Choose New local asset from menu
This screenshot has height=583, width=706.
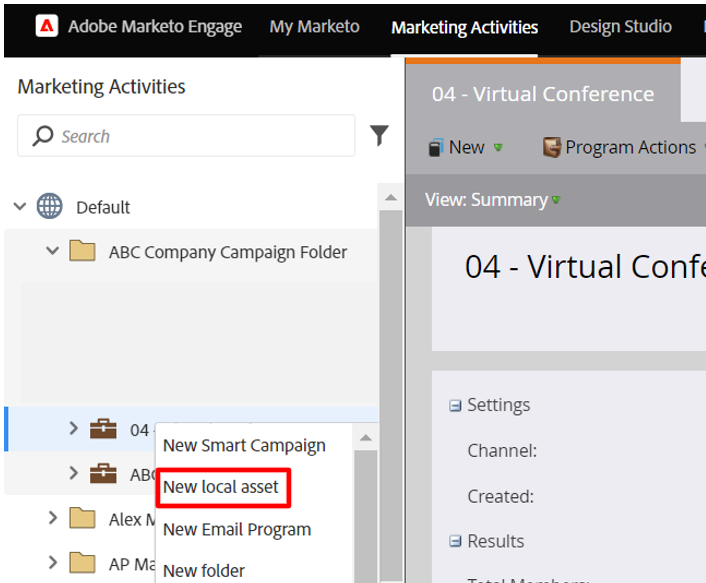pyautogui.click(x=221, y=487)
